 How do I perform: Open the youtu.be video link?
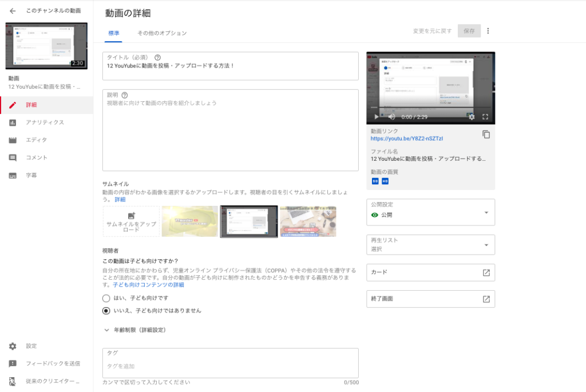coord(407,138)
